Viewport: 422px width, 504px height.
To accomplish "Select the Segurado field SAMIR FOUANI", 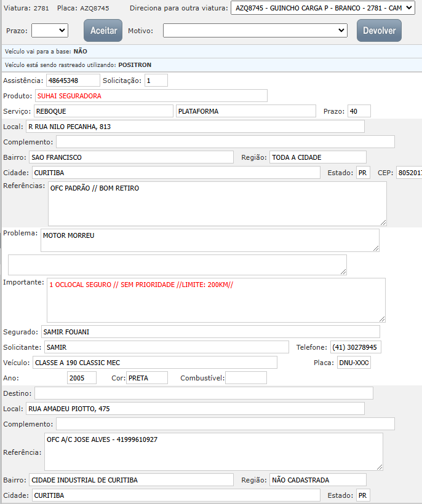I will click(210, 332).
